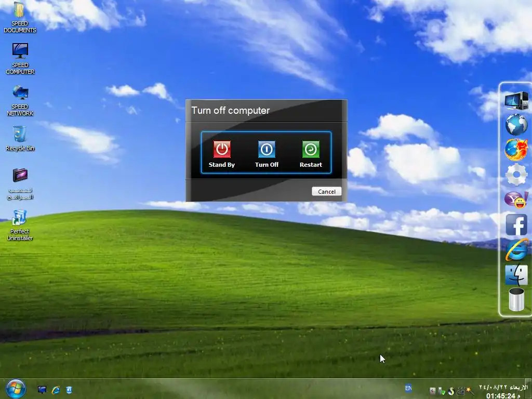
Task: Select the SPEED NETWORK desktop icon
Action: coord(20,101)
